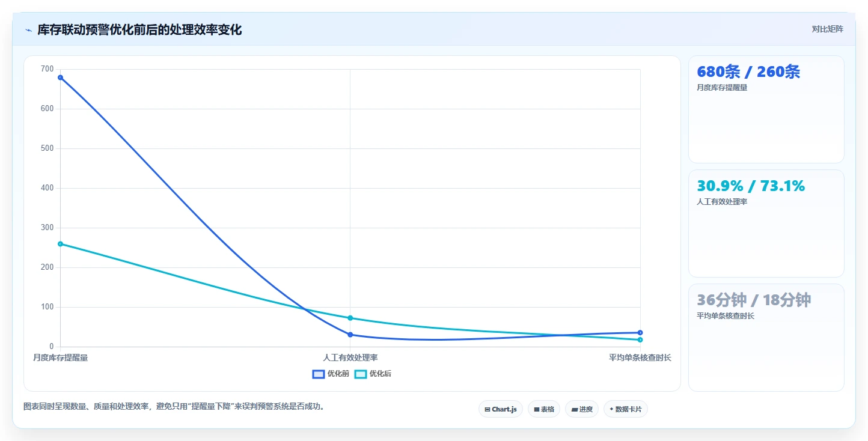
Task: Click the 进度 tag
Action: 582,409
